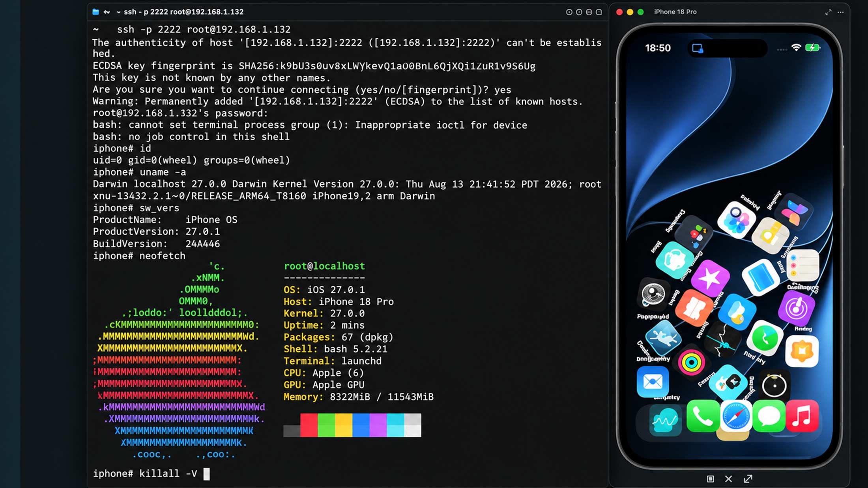Open the orange flower app on the iPhone
The width and height of the screenshot is (868, 488).
click(802, 351)
